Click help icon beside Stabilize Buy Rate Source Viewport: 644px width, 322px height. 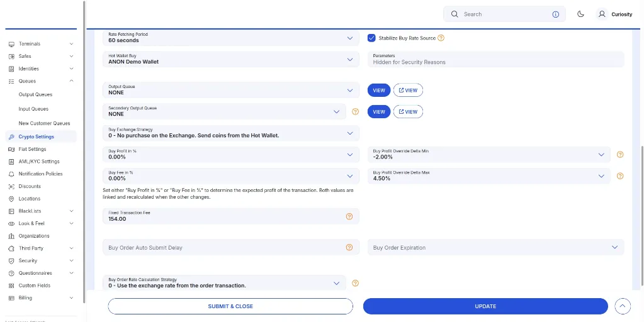(x=441, y=38)
